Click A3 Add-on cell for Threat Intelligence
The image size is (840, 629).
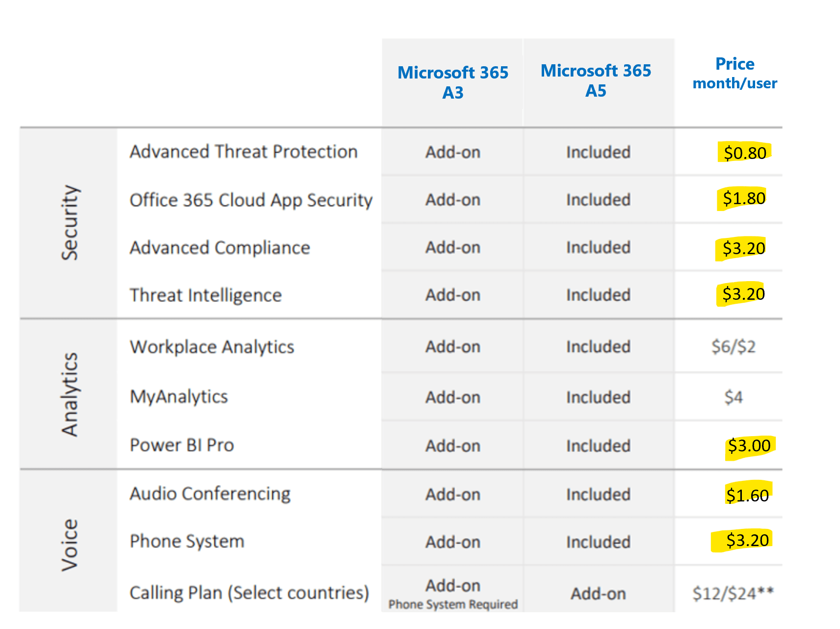(453, 295)
